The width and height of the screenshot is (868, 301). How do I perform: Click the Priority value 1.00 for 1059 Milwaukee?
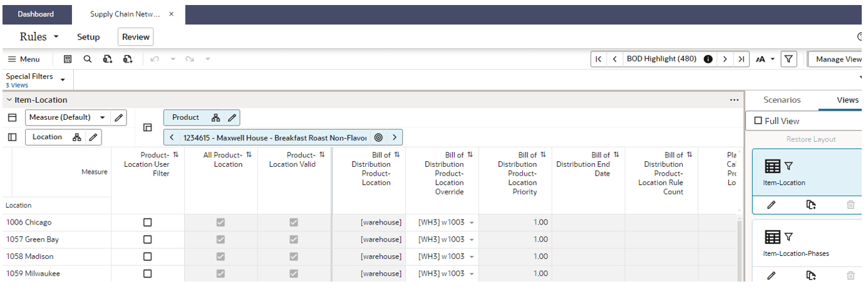[x=515, y=273]
